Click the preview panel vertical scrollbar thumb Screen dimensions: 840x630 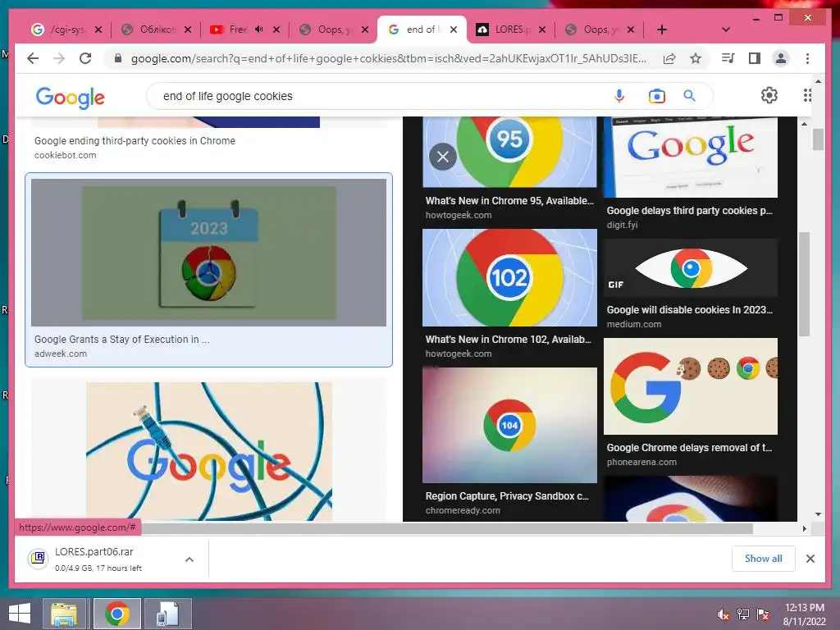804,284
